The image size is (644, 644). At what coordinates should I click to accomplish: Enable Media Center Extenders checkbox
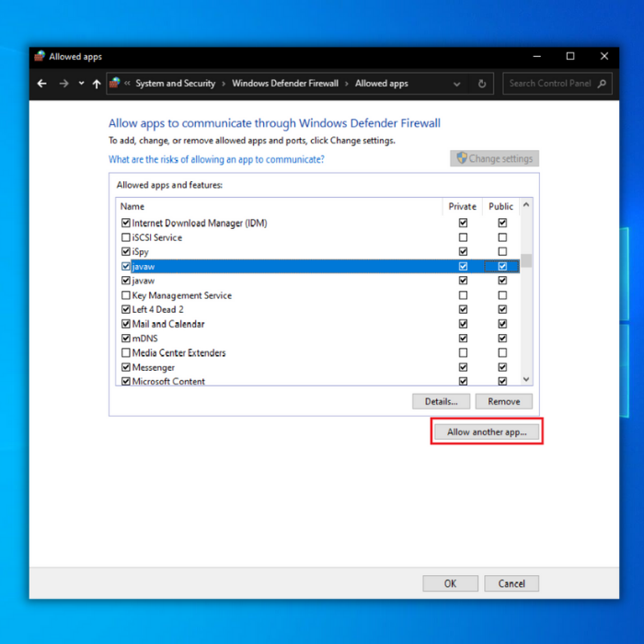pos(126,352)
